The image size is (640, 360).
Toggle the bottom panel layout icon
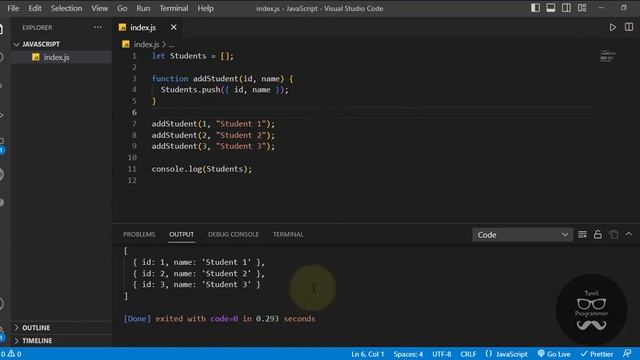pyautogui.click(x=551, y=8)
